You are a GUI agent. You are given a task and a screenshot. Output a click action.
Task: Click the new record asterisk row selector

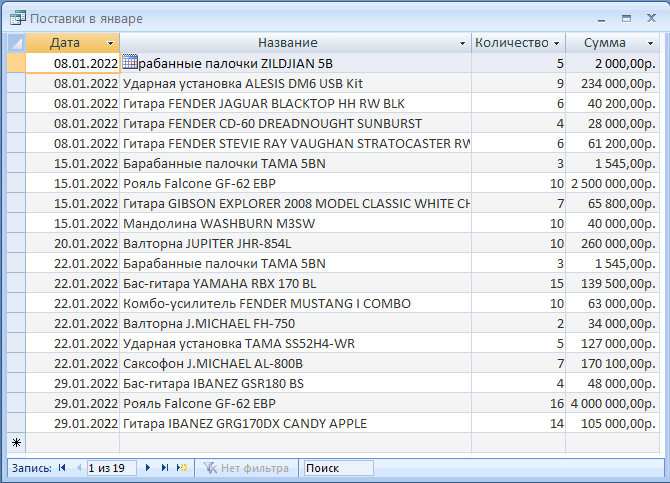click(17, 442)
